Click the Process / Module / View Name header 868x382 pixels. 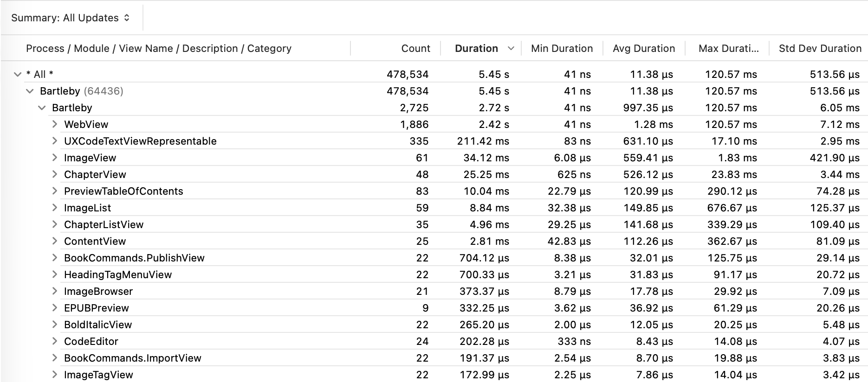pyautogui.click(x=159, y=49)
